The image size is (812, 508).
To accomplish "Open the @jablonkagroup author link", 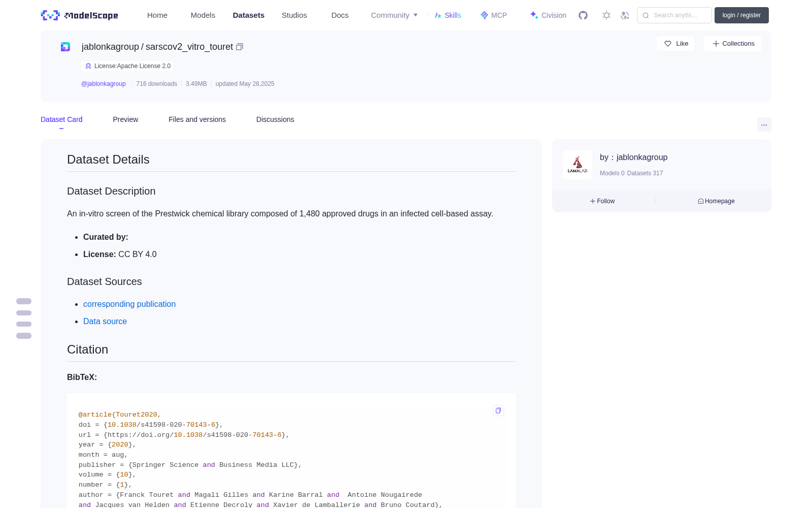I will [x=104, y=84].
